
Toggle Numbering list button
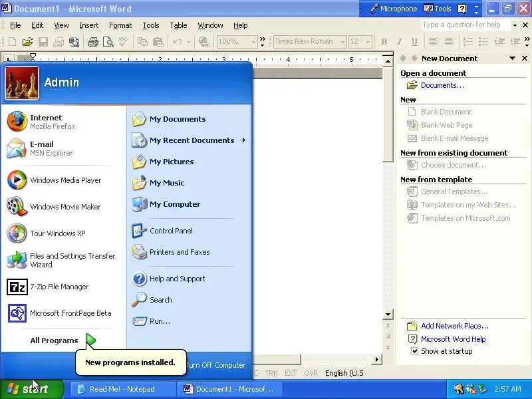[468, 42]
